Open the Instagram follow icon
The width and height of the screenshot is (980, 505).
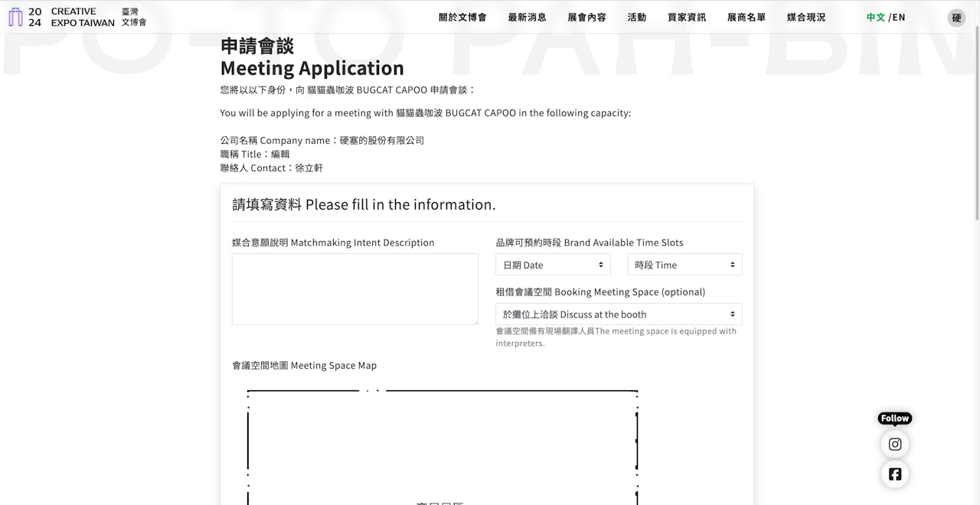coord(895,444)
